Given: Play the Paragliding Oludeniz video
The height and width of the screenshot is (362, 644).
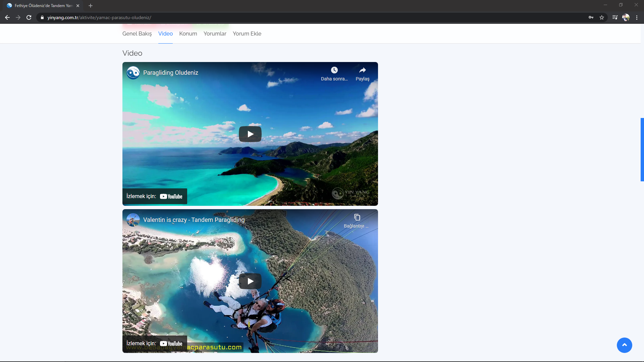Looking at the screenshot, I should [x=250, y=134].
